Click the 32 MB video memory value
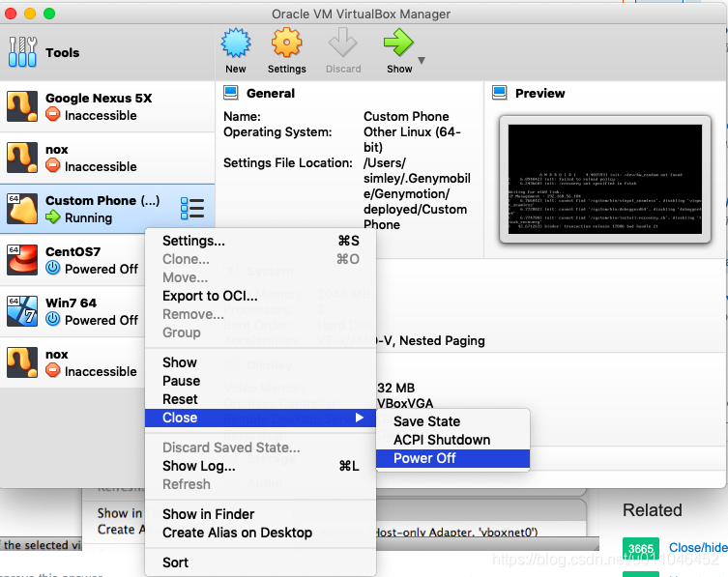 [x=395, y=389]
